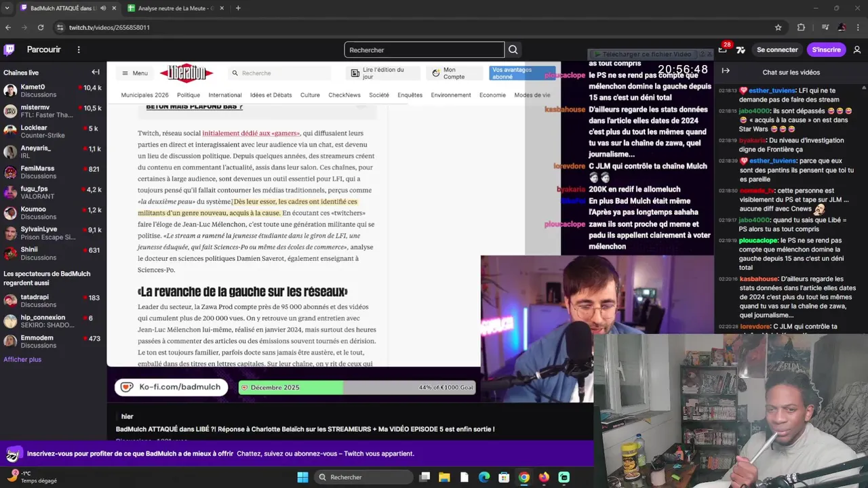Click the Twitch Rechercher search field
Image resolution: width=868 pixels, height=488 pixels.
pos(425,49)
